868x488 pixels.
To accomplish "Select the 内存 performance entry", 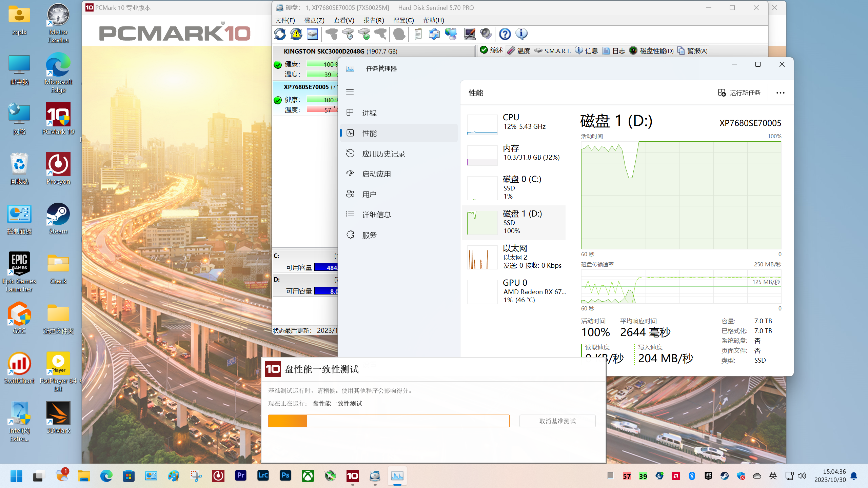I will point(514,155).
